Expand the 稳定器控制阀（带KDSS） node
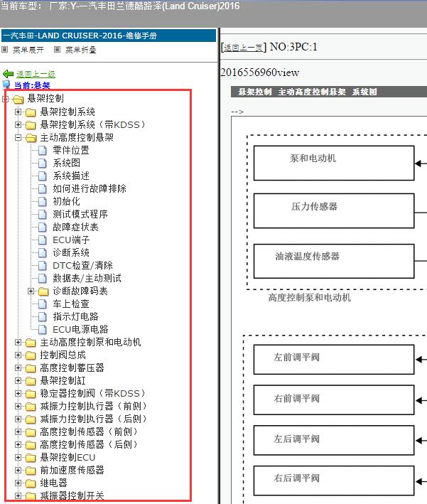The image size is (427, 504). pos(18,393)
